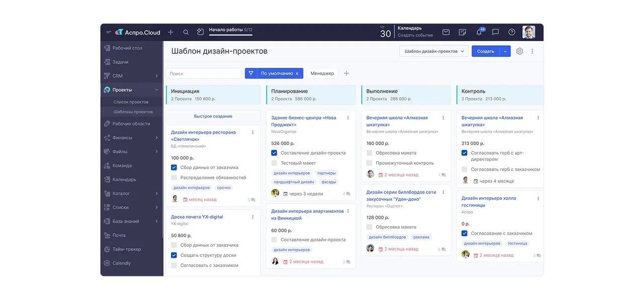Click the plus icon next to Аспро.Cloud
Image resolution: width=644 pixels, height=300 pixels.
[171, 32]
